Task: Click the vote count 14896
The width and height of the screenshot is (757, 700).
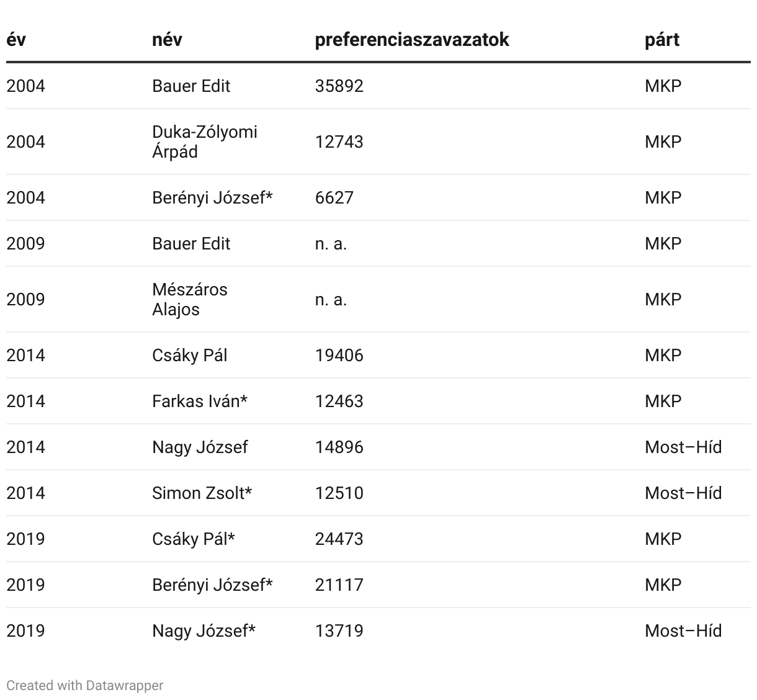Action: [339, 447]
